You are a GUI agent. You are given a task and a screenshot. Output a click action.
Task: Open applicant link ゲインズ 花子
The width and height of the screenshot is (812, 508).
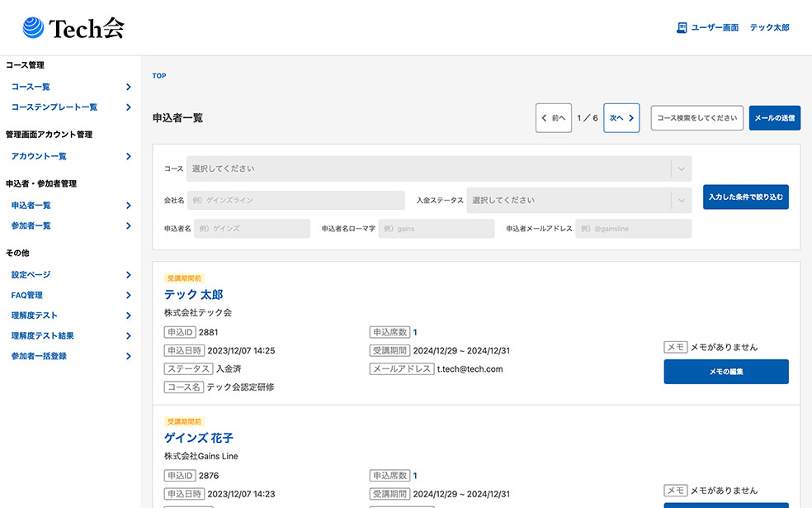(198, 438)
